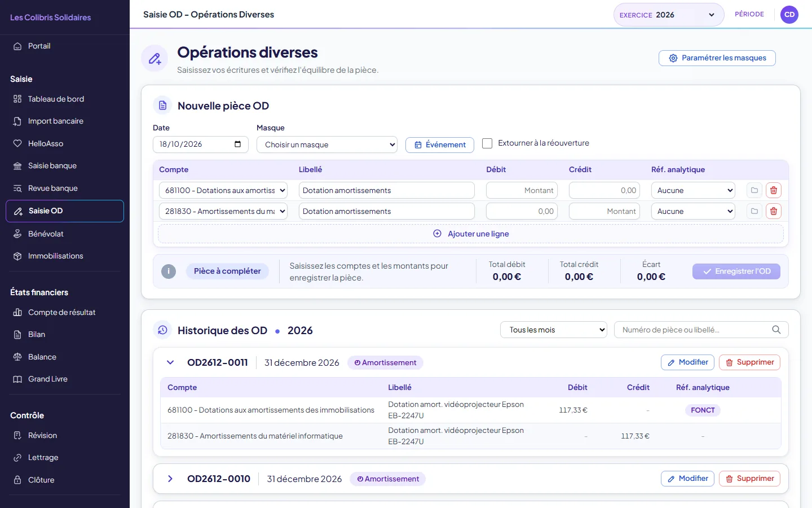Click the Débit Montant field on the 681100 line
This screenshot has height=508, width=812.
522,190
